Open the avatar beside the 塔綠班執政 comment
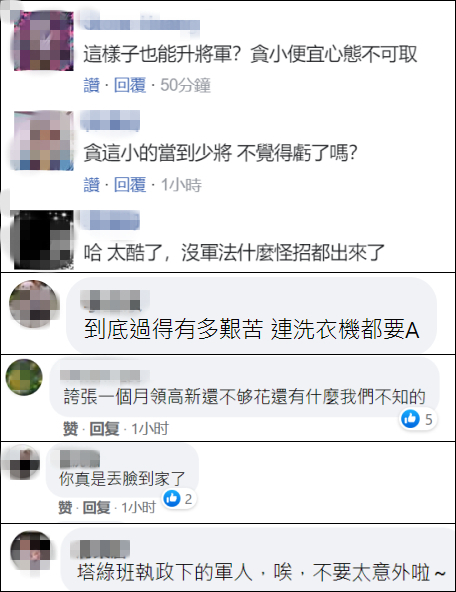 (x=31, y=550)
